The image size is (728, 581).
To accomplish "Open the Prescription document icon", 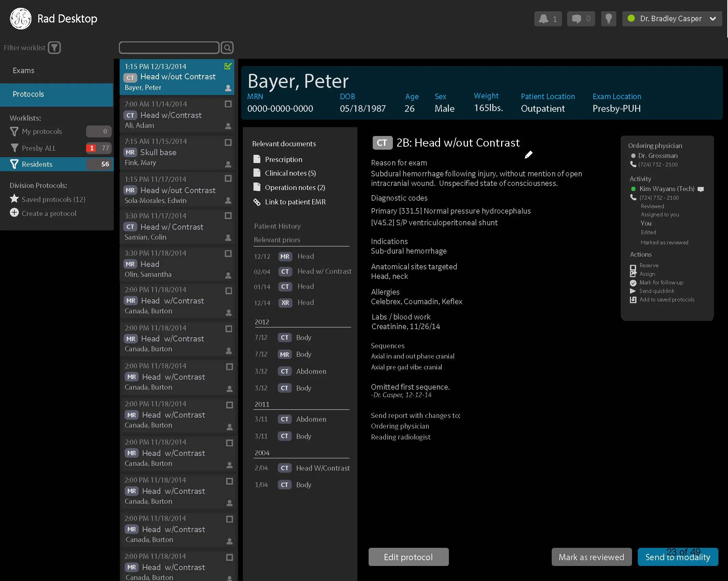I will (257, 159).
